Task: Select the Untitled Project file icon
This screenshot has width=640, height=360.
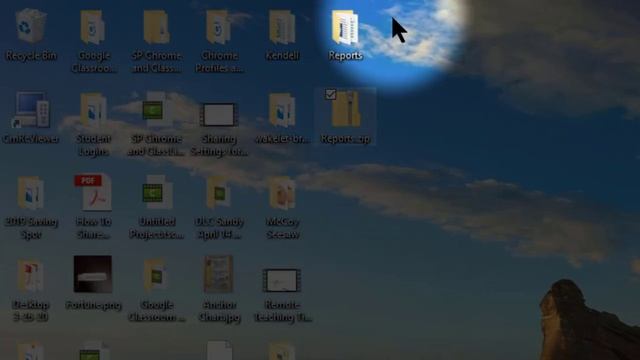Action: (x=157, y=193)
